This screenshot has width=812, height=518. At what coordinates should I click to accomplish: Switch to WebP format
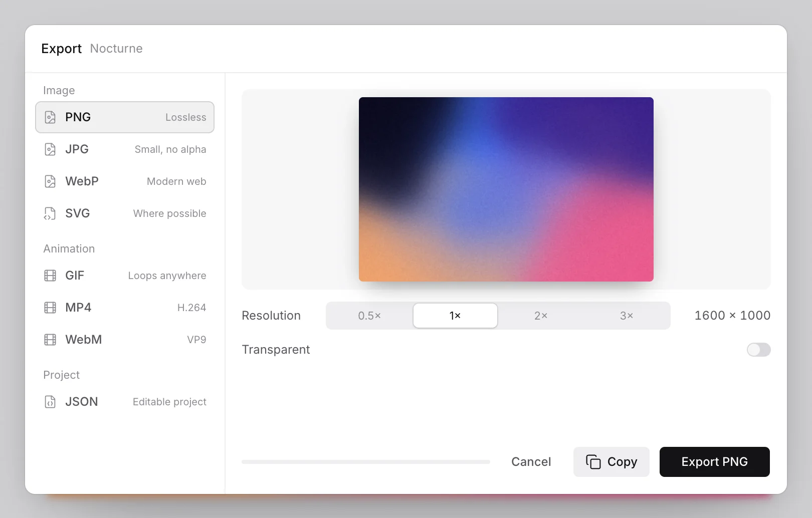pos(125,181)
